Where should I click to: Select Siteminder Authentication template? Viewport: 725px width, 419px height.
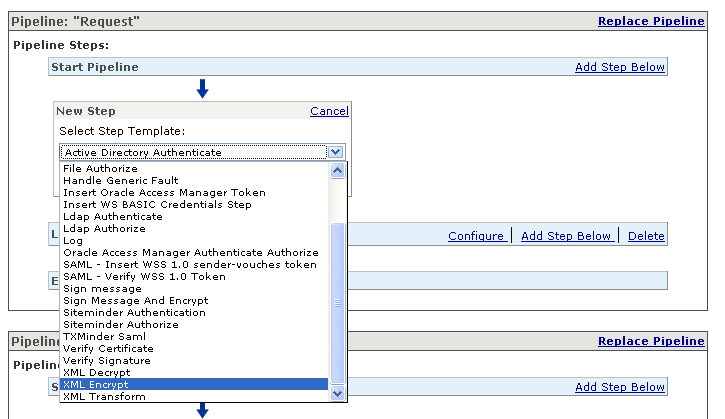coord(194,313)
